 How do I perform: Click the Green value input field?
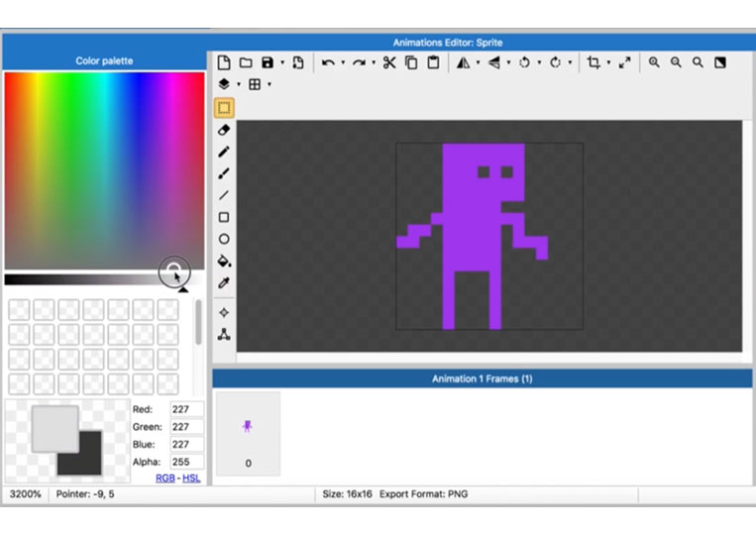coord(187,427)
